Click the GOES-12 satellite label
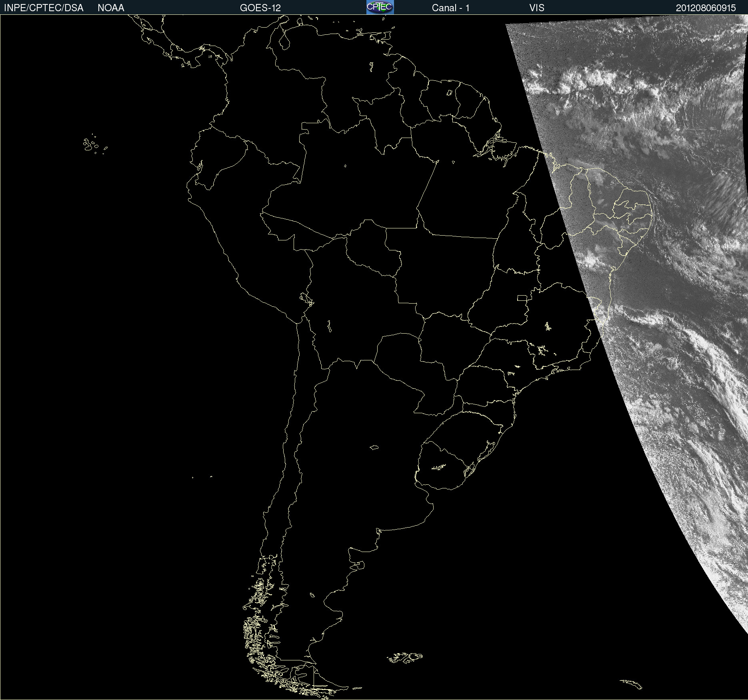The height and width of the screenshot is (700, 748). pos(260,8)
